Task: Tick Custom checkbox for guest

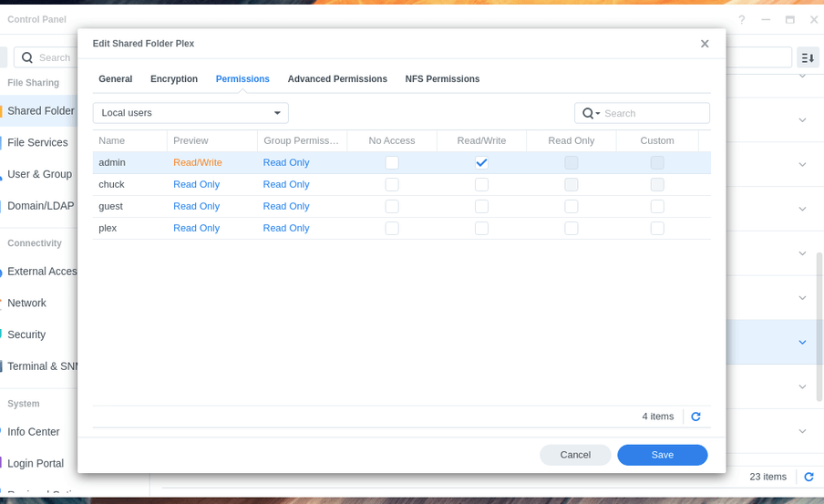Action: 657,207
